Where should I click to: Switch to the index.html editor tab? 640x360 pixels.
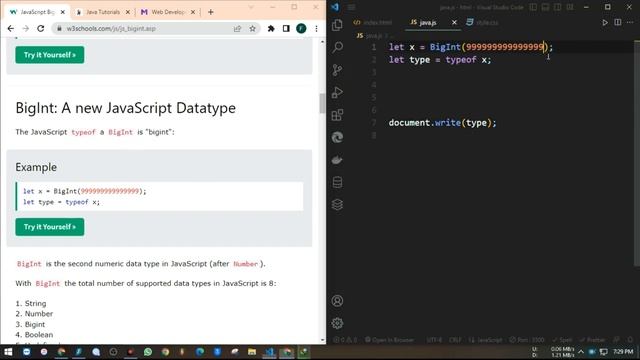[373, 22]
